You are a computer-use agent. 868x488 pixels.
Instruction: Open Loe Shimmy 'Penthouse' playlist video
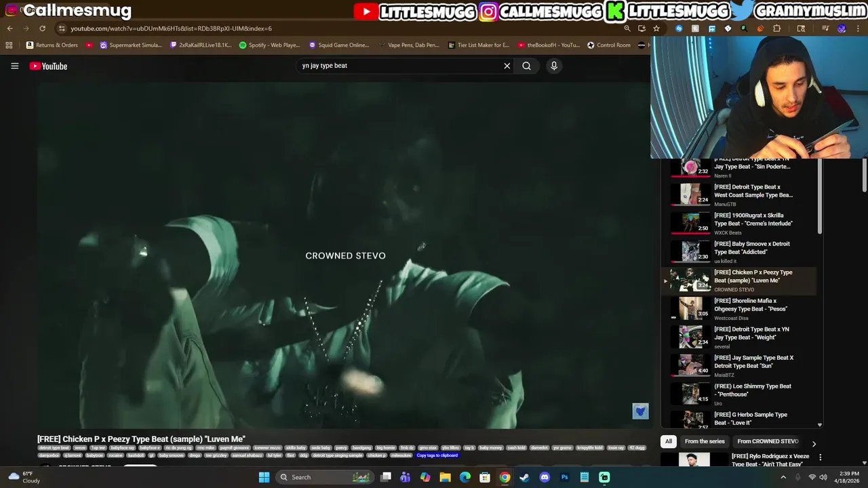(739, 394)
